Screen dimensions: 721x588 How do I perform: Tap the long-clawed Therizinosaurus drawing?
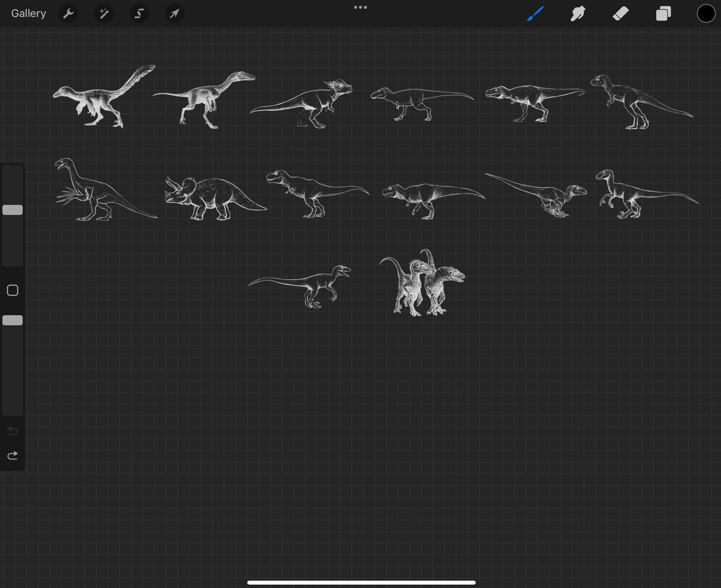click(106, 189)
